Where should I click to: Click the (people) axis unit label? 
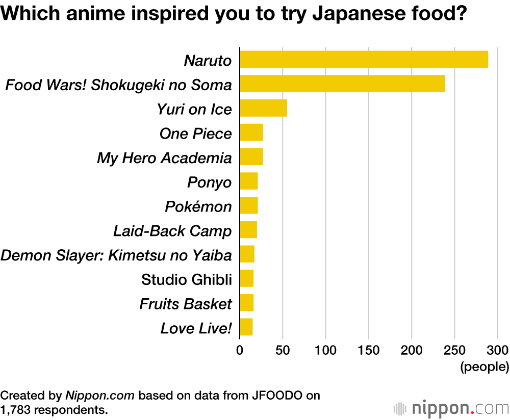484,366
